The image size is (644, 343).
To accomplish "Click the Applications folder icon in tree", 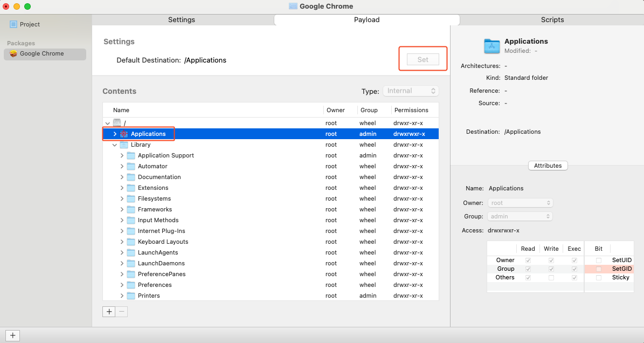I will pyautogui.click(x=124, y=134).
